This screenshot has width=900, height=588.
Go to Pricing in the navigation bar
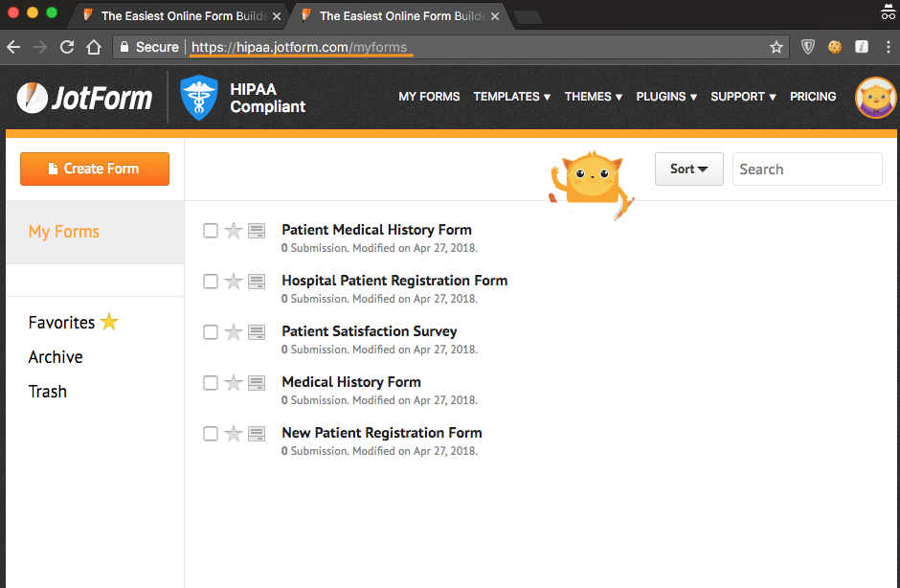click(813, 97)
